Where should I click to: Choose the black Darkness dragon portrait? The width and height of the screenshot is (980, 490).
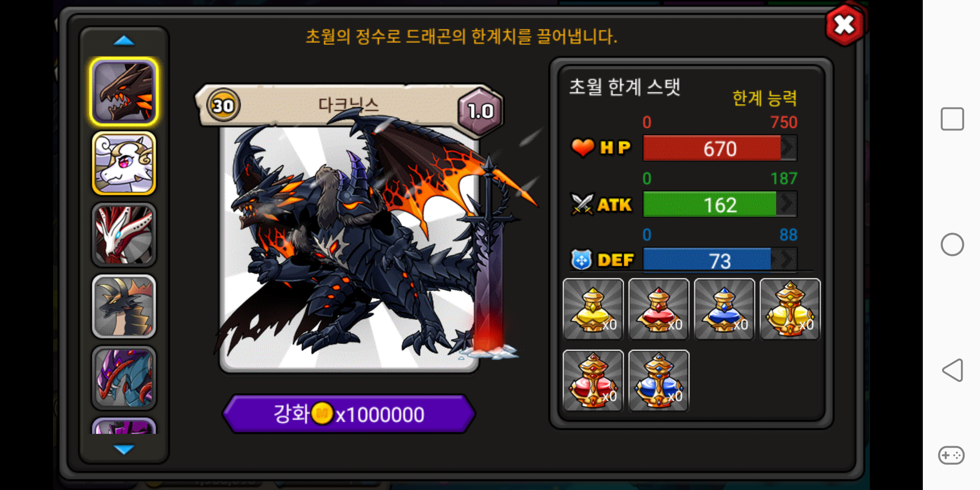[124, 92]
